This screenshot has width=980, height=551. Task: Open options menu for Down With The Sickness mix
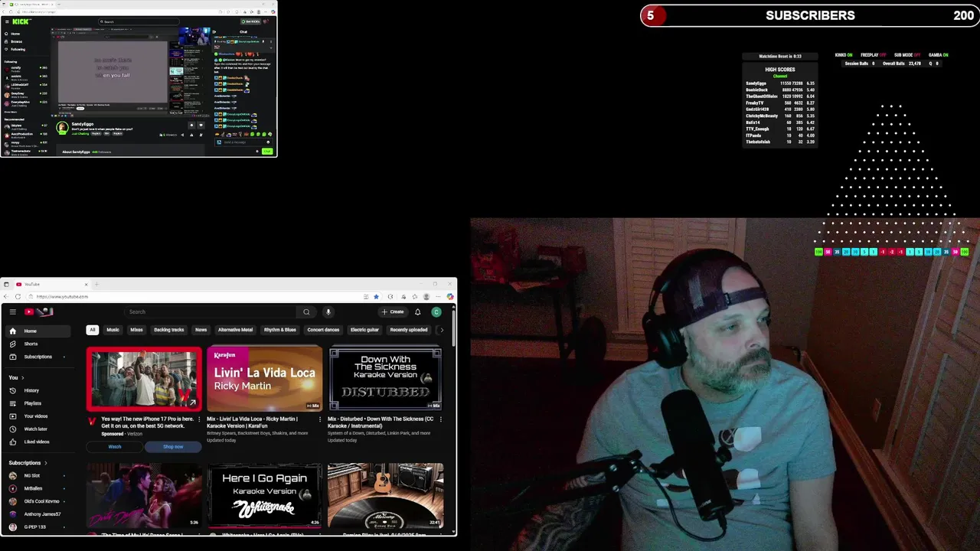[x=440, y=419]
